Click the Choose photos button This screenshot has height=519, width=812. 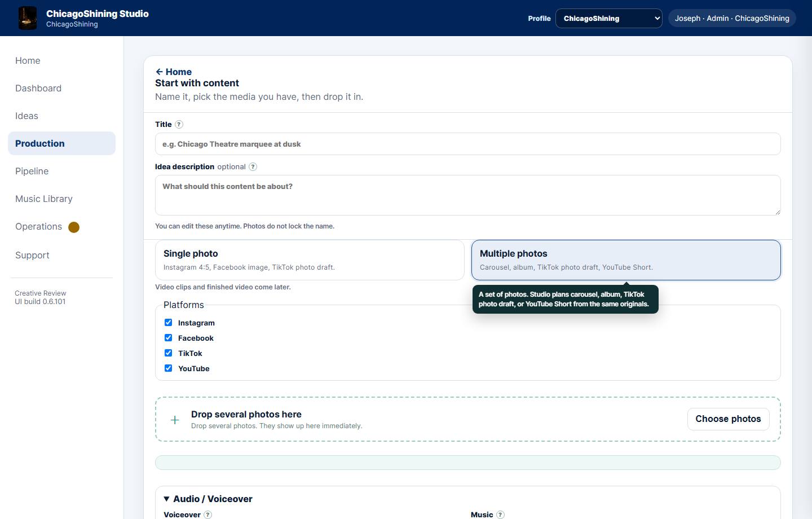pos(728,419)
